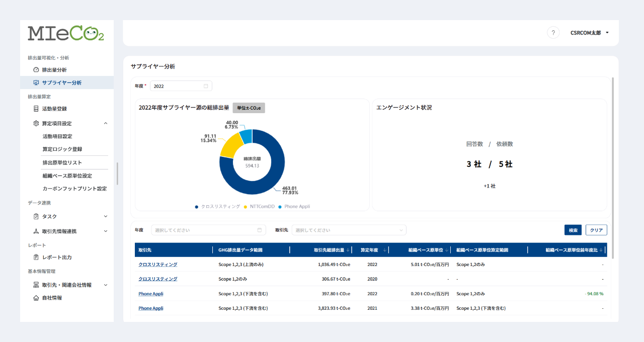Click the MIeCO2 logo
This screenshot has height=342, width=644.
[66, 33]
